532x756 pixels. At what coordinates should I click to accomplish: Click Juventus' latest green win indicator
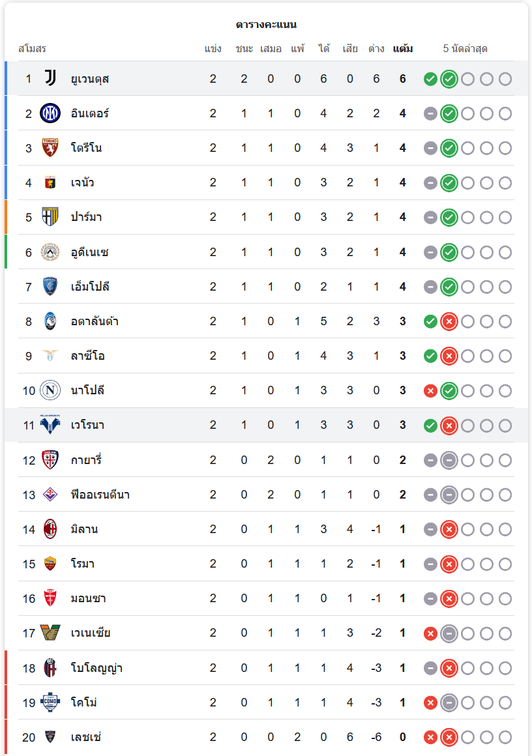449,79
